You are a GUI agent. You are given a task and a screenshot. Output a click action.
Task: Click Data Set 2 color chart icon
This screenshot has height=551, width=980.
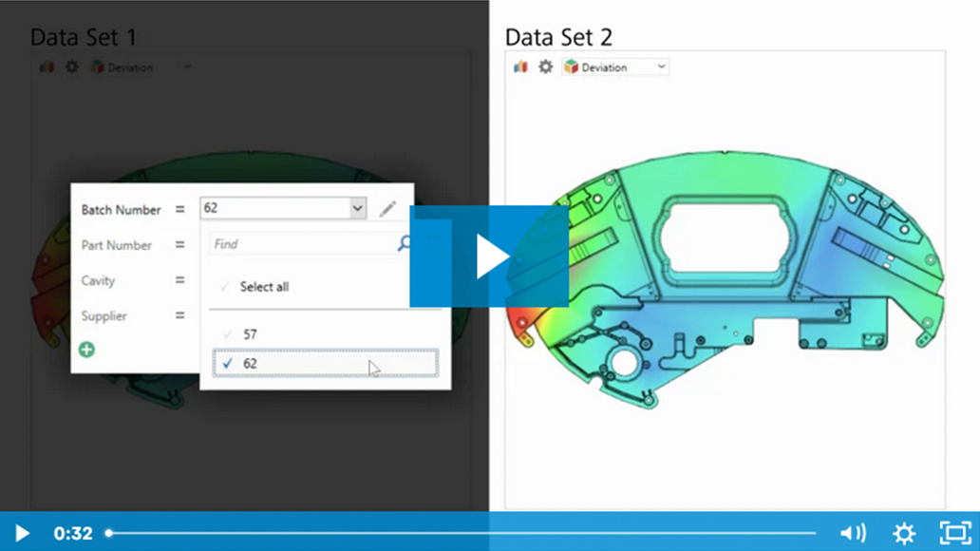(520, 67)
